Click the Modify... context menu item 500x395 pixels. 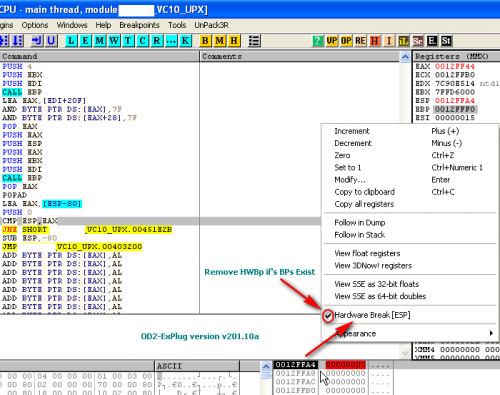click(350, 180)
